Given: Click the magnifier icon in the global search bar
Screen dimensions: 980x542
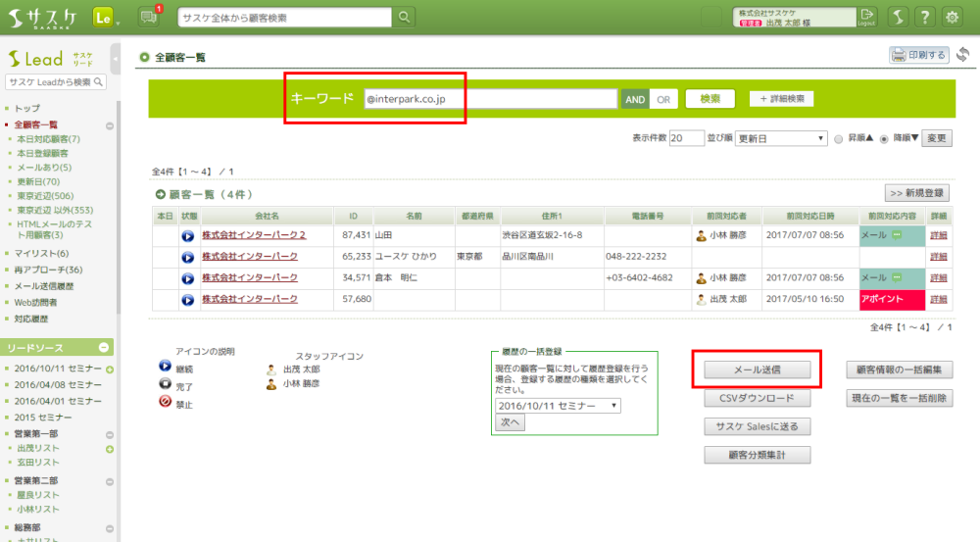Looking at the screenshot, I should pyautogui.click(x=404, y=18).
